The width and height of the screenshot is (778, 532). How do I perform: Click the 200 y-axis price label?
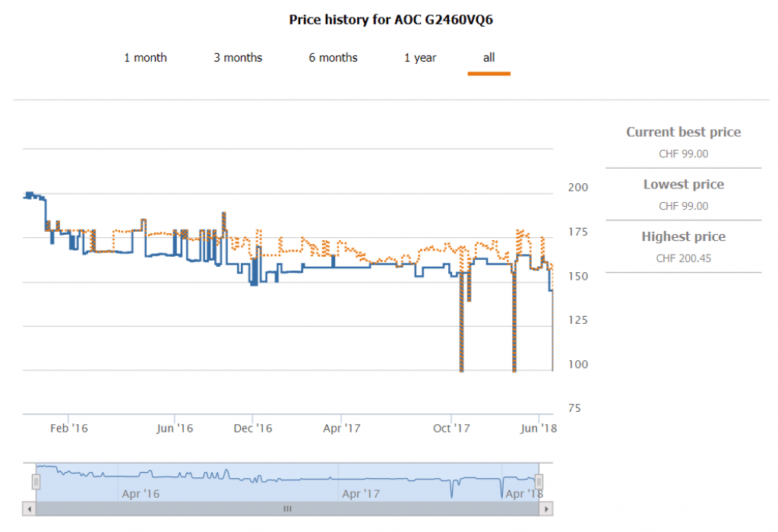(578, 187)
